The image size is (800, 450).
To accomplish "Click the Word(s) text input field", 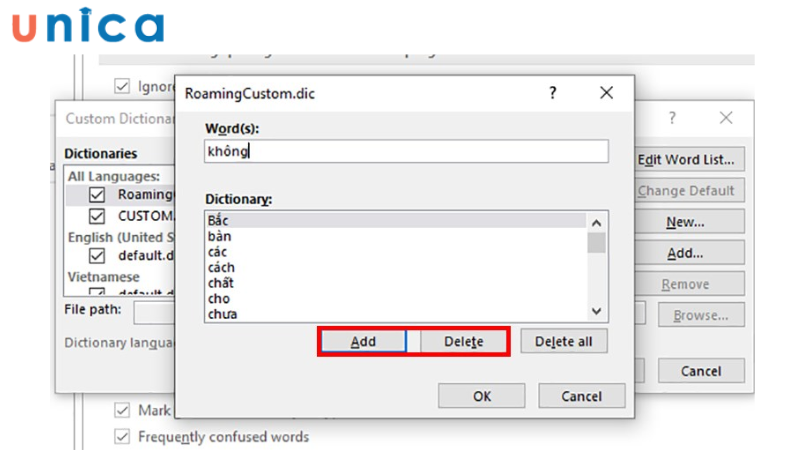I will (x=405, y=151).
